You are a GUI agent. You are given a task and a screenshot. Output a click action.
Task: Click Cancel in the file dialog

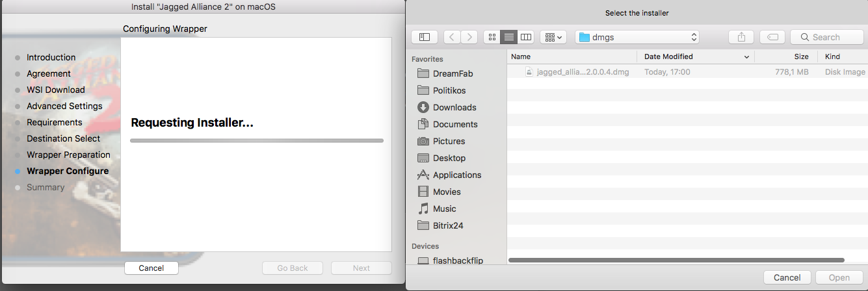[x=787, y=277]
